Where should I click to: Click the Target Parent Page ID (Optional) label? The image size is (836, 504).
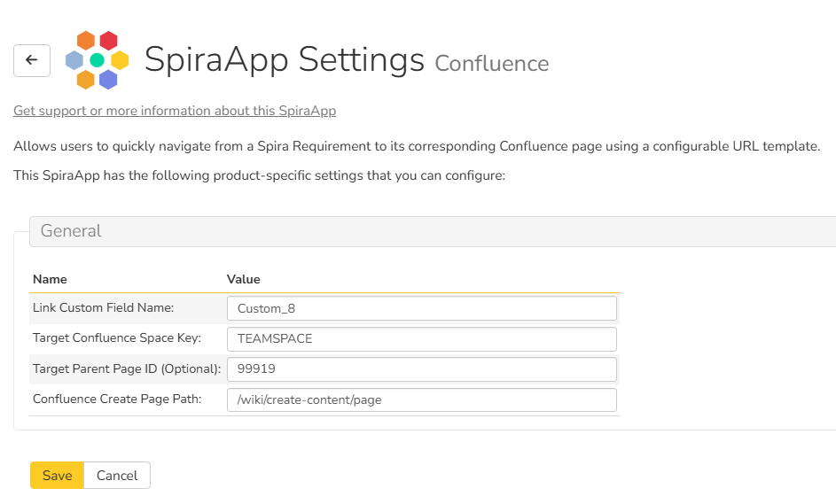(x=127, y=368)
